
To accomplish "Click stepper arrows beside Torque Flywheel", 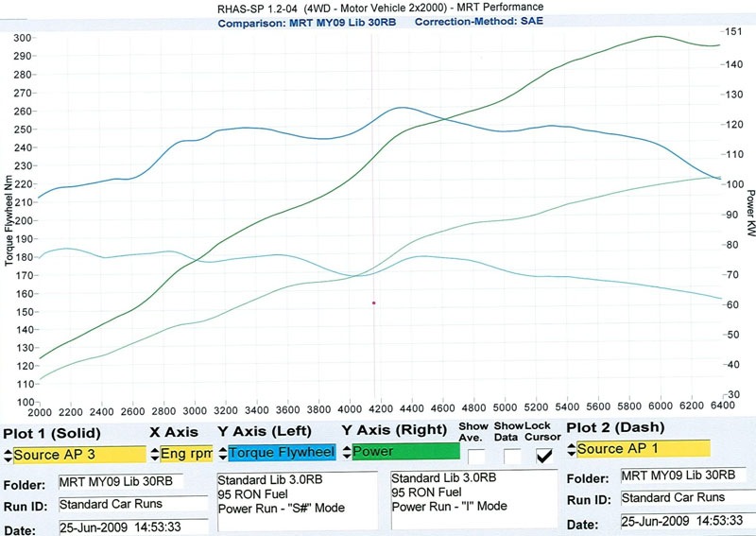I will coord(223,453).
